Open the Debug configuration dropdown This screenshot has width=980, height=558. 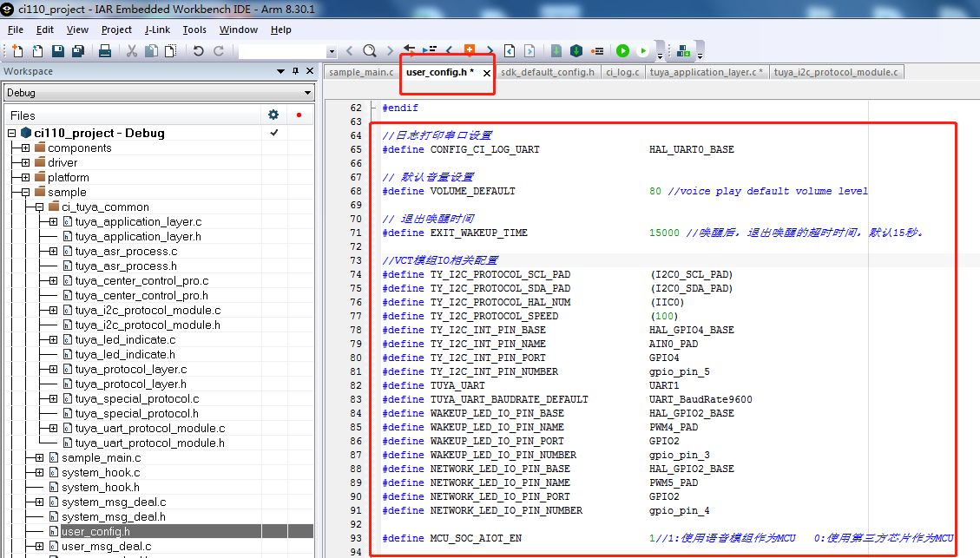(x=307, y=93)
